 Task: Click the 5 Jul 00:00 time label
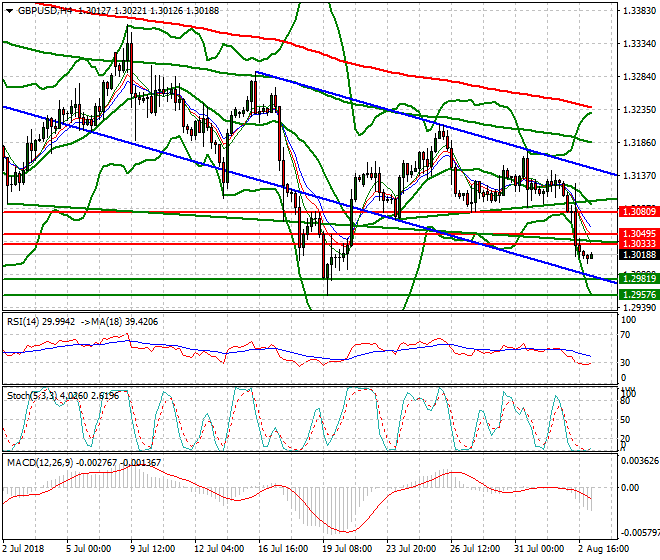89,549
